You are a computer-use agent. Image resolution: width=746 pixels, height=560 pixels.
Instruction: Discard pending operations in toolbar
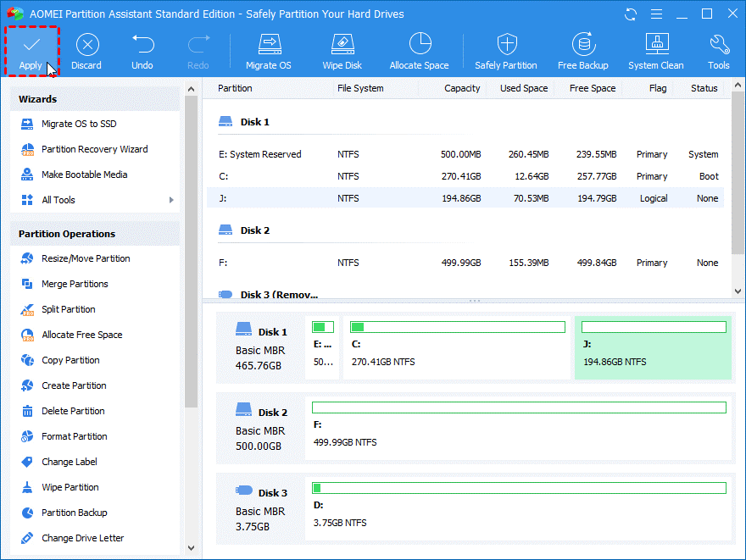pos(86,44)
